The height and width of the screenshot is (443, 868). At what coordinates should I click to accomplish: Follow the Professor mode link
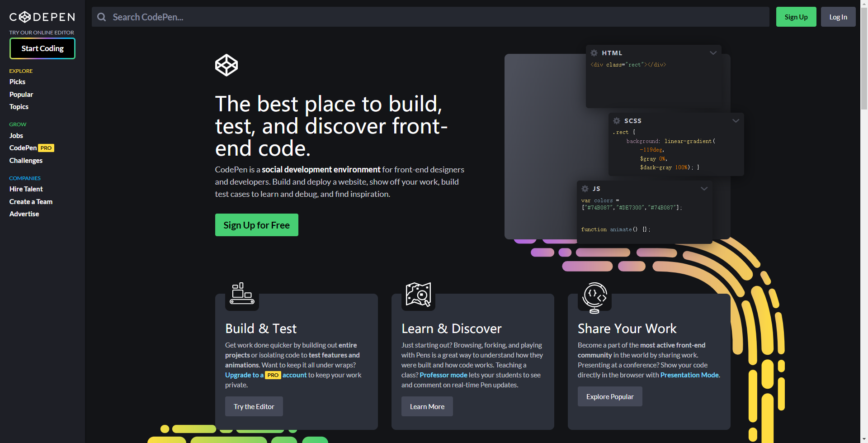443,375
